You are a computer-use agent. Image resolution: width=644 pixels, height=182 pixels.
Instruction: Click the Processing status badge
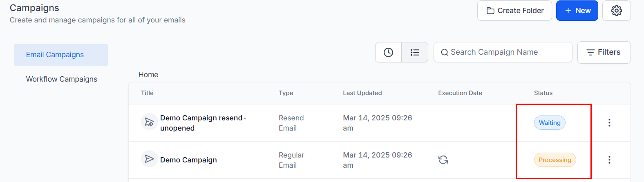tap(555, 160)
